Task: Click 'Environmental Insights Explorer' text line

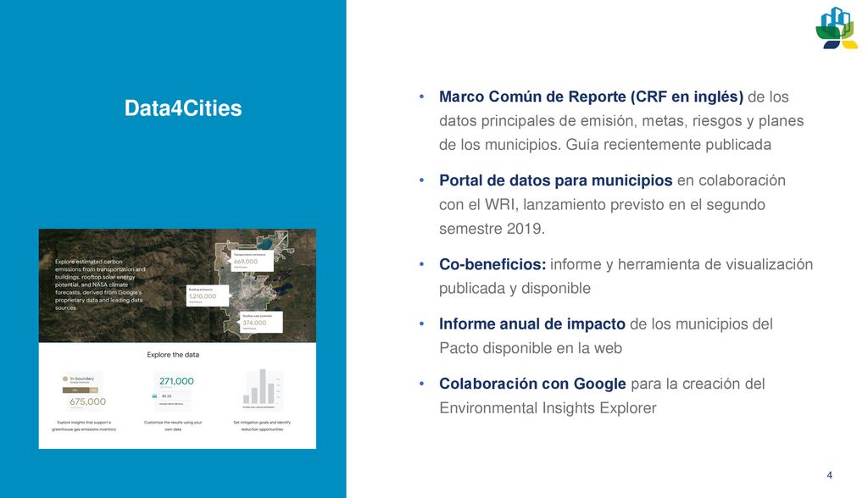Action: click(x=548, y=408)
